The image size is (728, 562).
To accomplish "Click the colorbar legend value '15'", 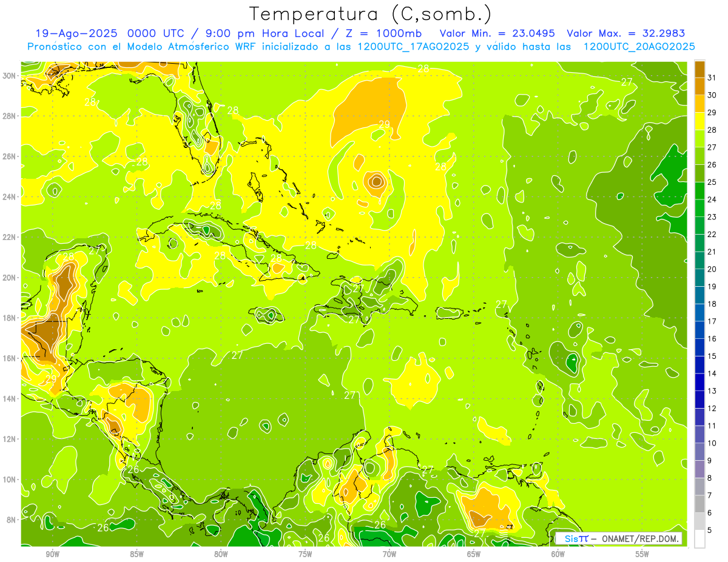I will click(x=713, y=356).
